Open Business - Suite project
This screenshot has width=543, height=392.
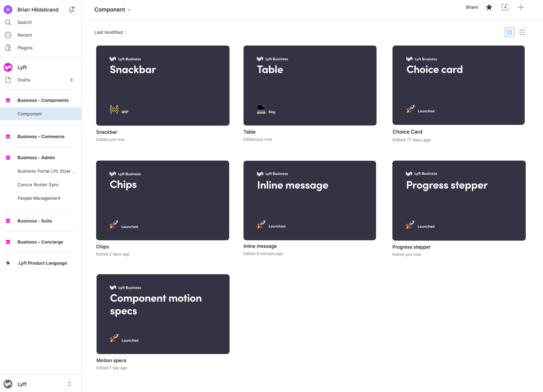35,221
